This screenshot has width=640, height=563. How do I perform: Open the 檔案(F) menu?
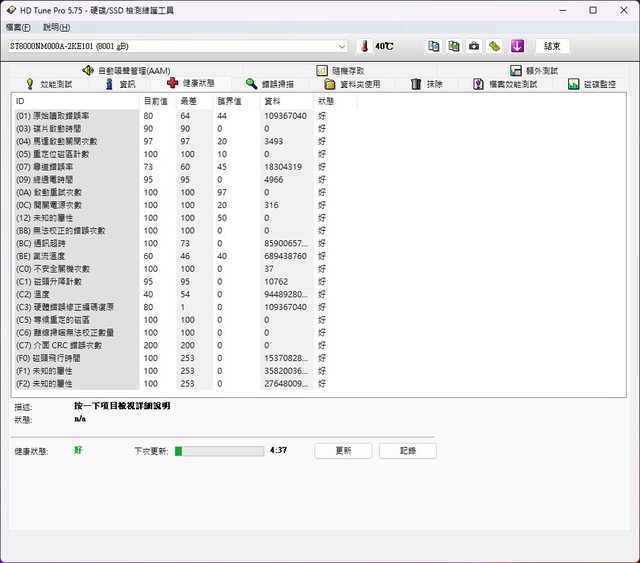coord(19,27)
